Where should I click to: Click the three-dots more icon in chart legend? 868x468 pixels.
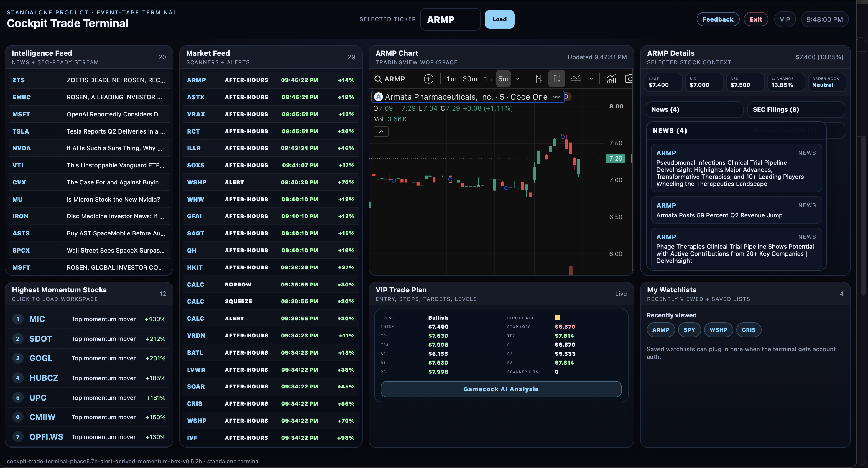point(556,97)
